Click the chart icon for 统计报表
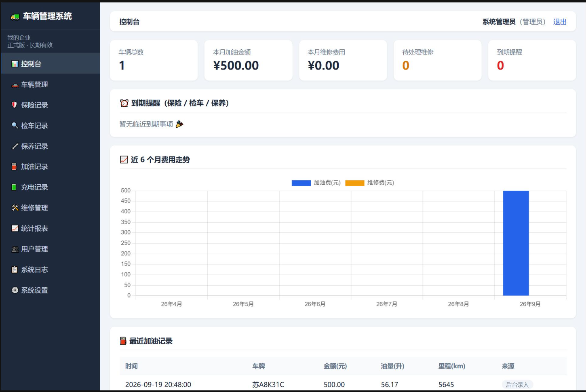This screenshot has width=586, height=392. (x=15, y=228)
